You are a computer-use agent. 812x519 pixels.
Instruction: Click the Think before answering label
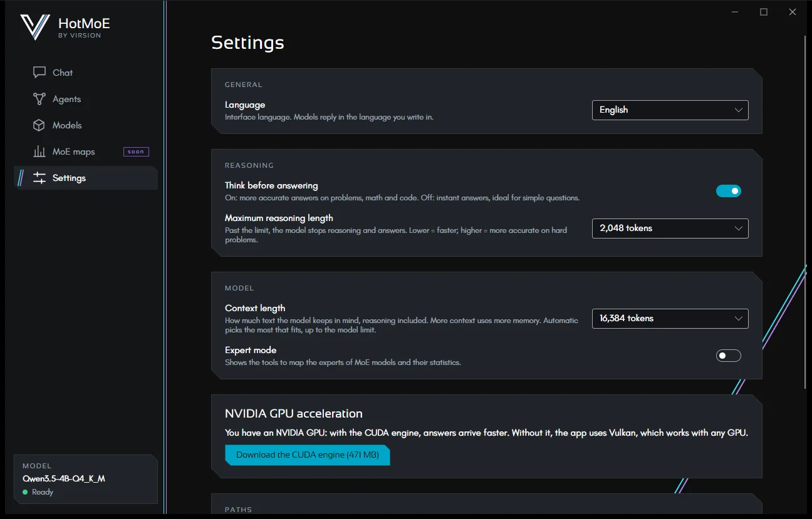pos(271,186)
